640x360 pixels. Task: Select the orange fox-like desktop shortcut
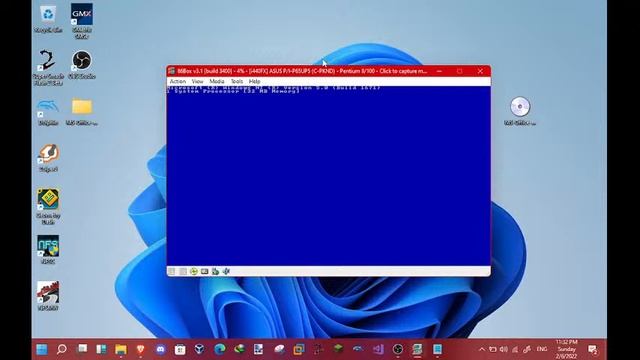click(48, 158)
